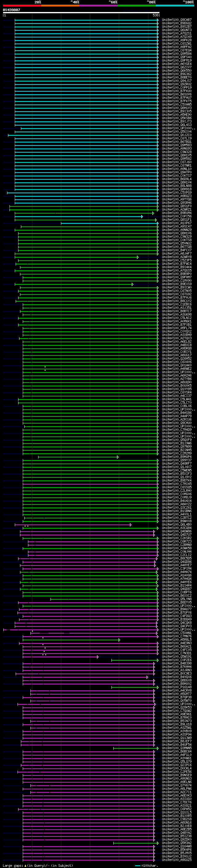Select the UniRef100_A5HE90 label
Screen dimensions: 197x868
177,115
